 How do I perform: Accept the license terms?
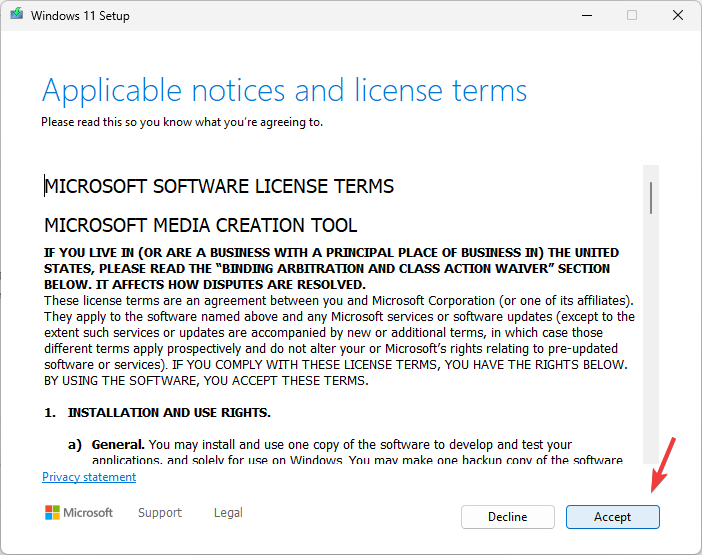(612, 517)
